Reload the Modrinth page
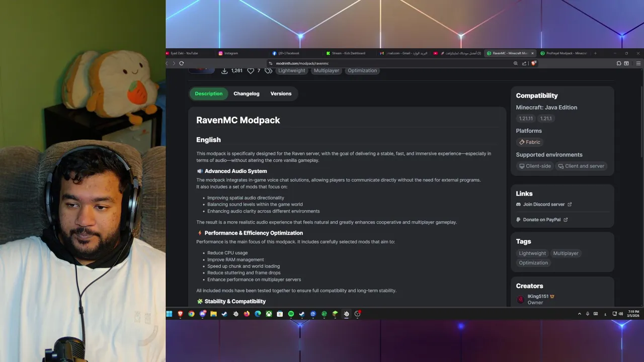Screen dimensions: 644x362 coord(182,63)
